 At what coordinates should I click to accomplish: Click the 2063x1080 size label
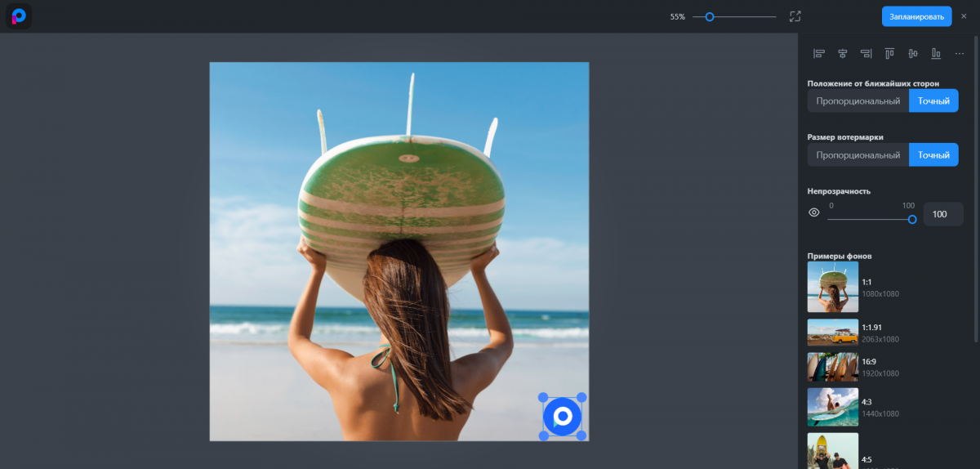point(880,339)
